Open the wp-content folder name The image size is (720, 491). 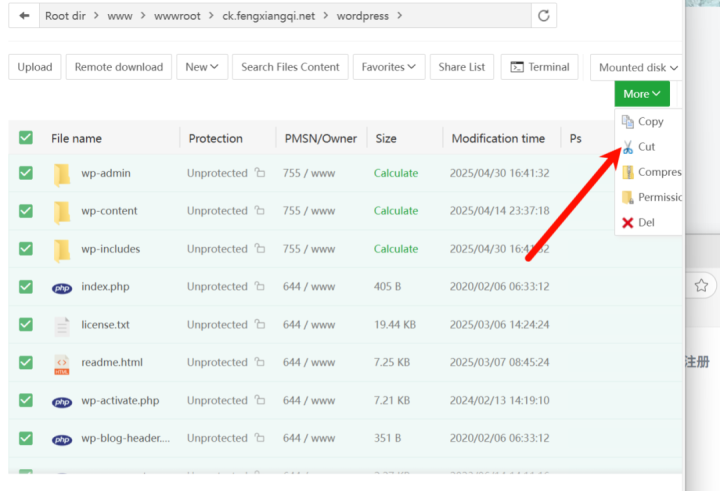(x=109, y=211)
